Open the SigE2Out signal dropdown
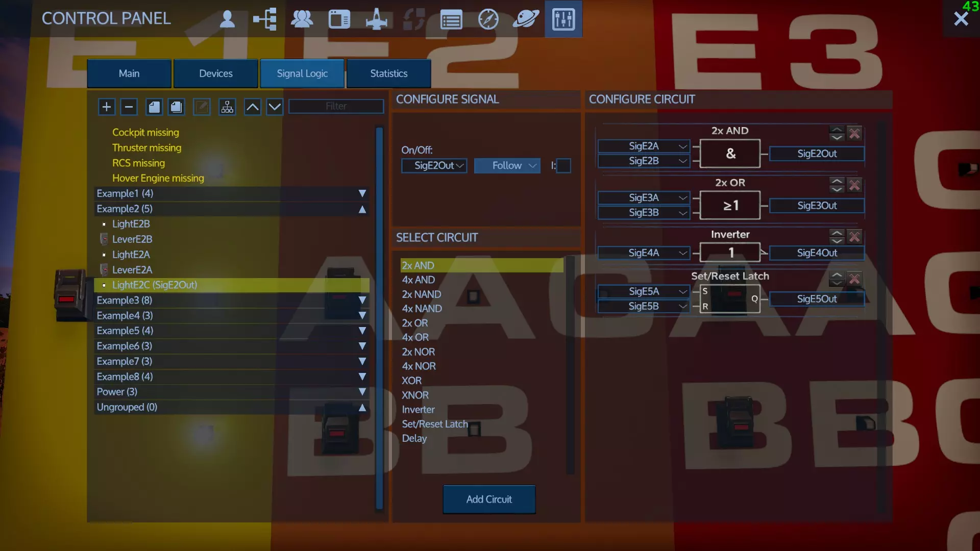The image size is (980, 551). click(434, 166)
